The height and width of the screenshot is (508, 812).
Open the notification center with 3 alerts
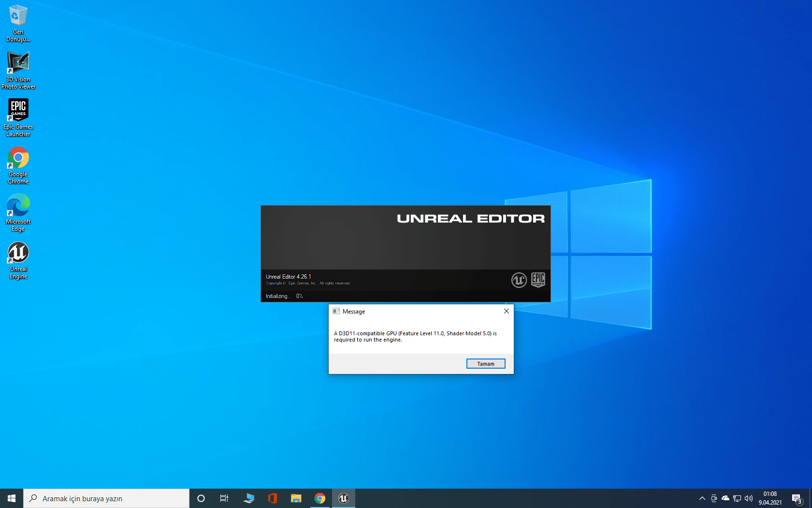pos(797,498)
